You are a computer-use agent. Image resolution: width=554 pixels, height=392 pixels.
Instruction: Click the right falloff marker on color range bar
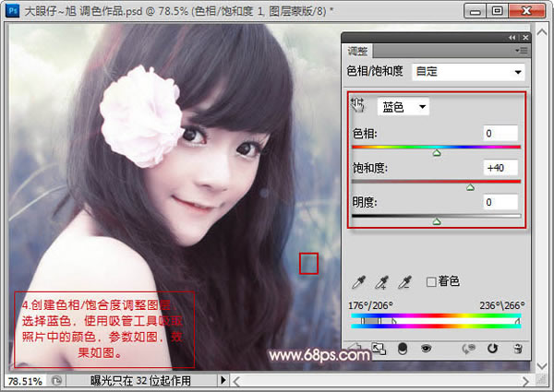[x=518, y=321]
